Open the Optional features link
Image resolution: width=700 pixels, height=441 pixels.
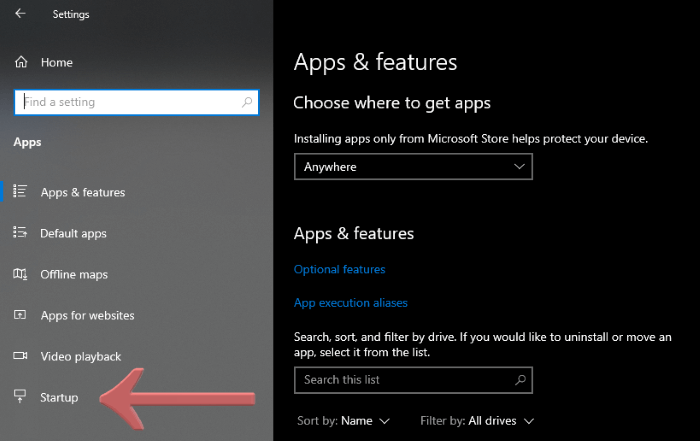click(339, 269)
